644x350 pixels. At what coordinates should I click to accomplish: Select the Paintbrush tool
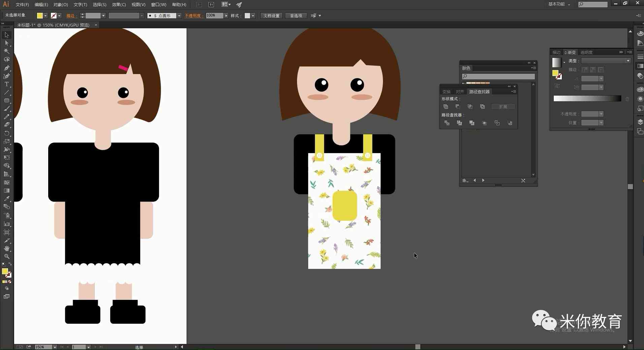click(x=6, y=109)
